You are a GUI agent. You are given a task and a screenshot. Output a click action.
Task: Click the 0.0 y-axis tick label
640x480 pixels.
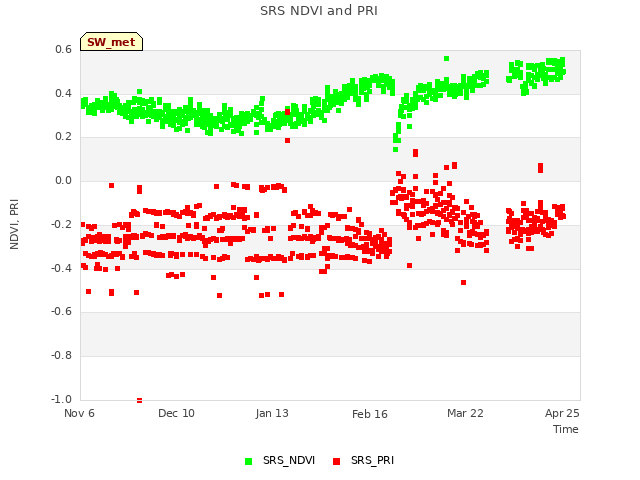(64, 180)
